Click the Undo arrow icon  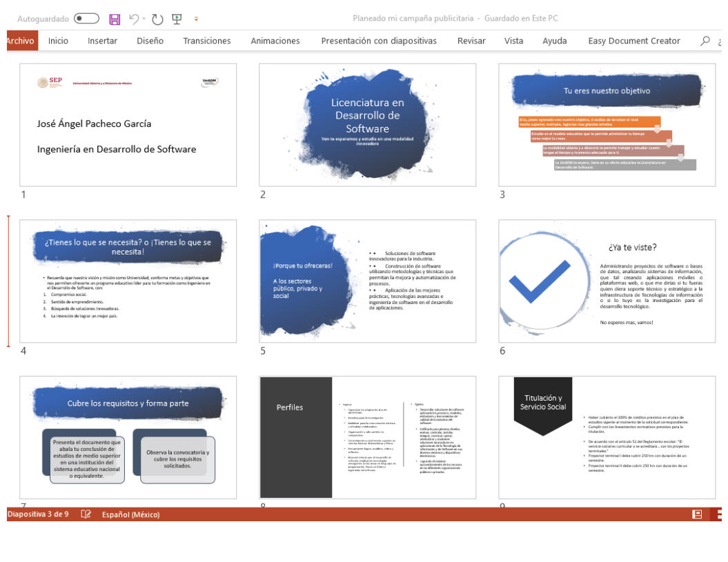coord(134,19)
